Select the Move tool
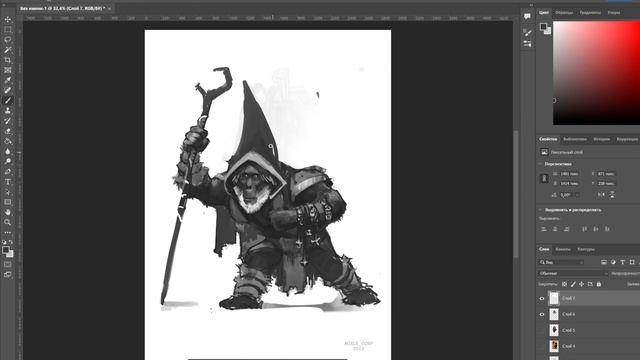 pyautogui.click(x=8, y=19)
